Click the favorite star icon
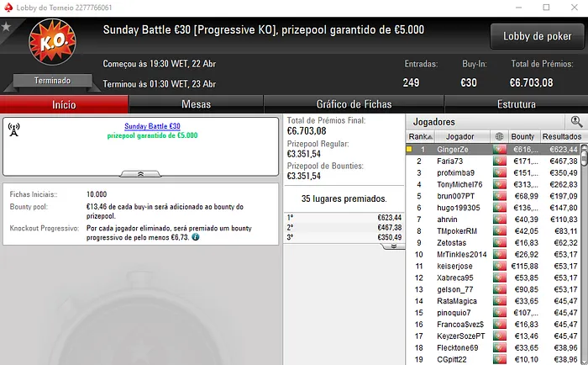This screenshot has width=588, height=365. point(6,27)
